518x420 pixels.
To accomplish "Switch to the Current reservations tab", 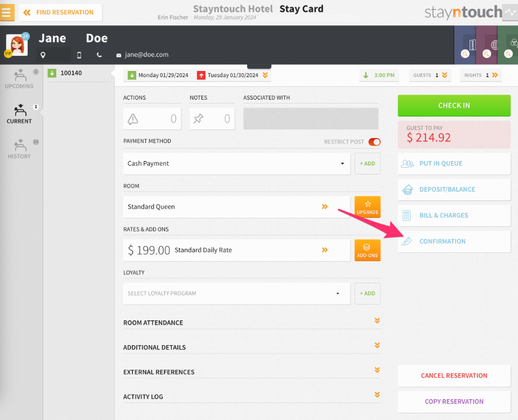I will [19, 114].
